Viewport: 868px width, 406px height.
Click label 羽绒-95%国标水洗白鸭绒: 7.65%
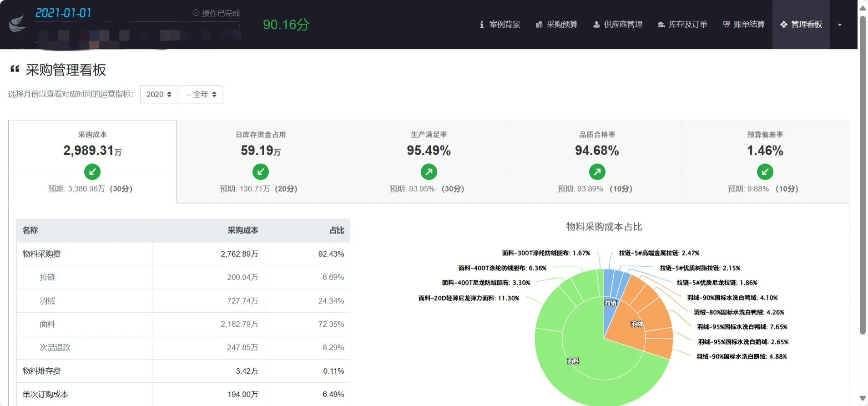[x=742, y=327]
